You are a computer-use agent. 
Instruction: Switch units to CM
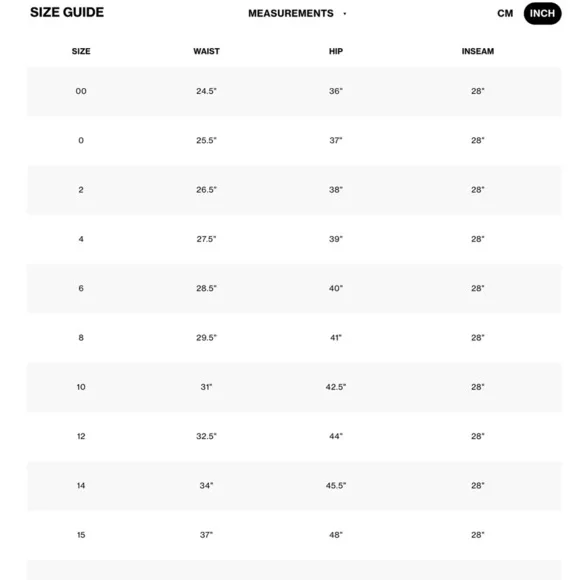[x=505, y=13]
